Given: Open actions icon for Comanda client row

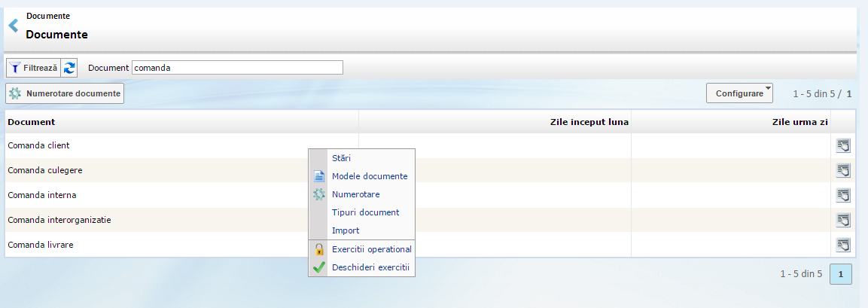Looking at the screenshot, I should [x=843, y=145].
